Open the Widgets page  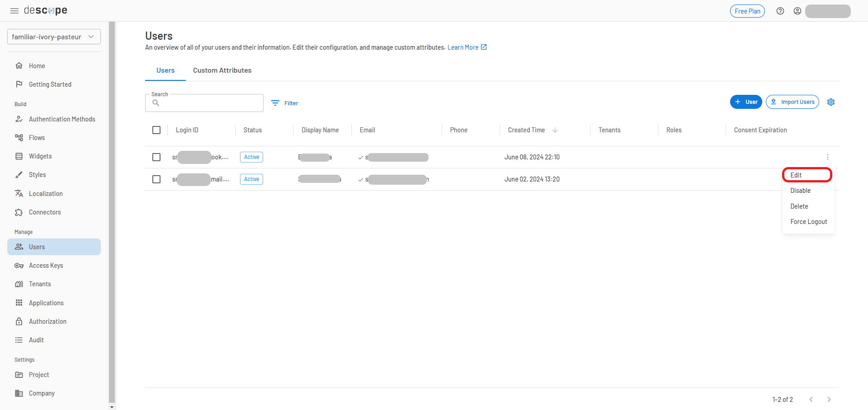(x=40, y=156)
